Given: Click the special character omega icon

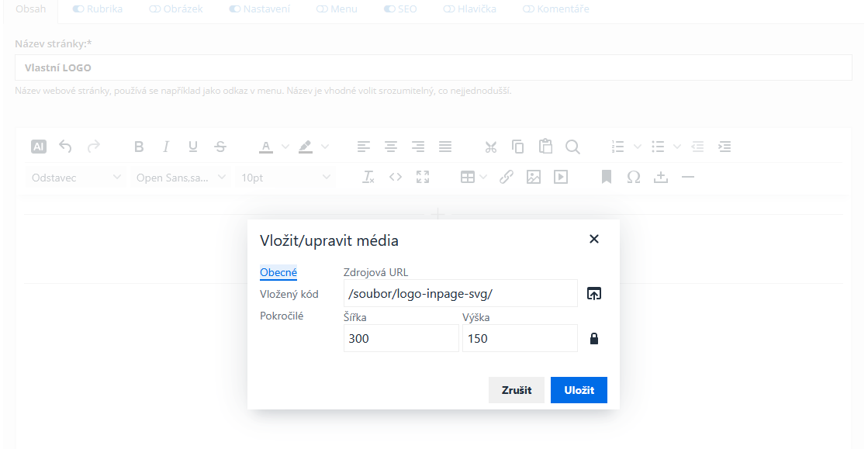Looking at the screenshot, I should (634, 178).
